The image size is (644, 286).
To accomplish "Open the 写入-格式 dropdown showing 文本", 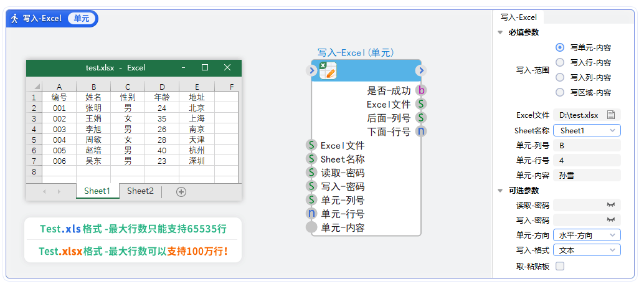I will [587, 250].
